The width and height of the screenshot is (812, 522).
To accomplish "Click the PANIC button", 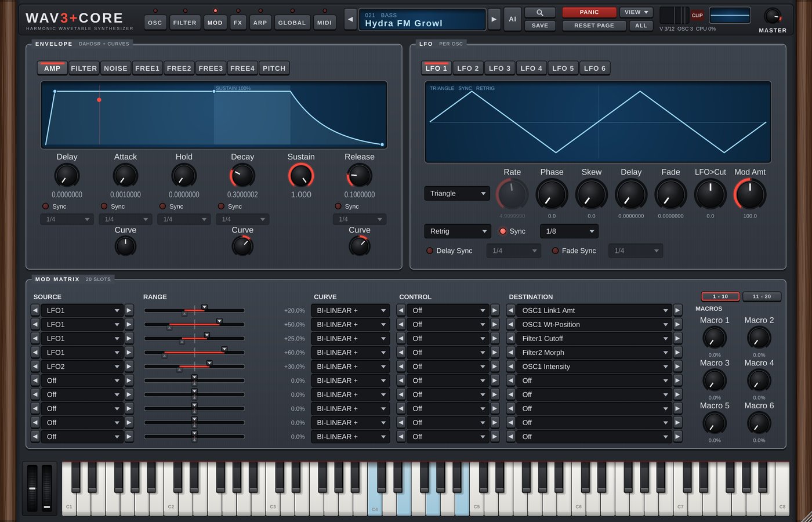I will pos(589,12).
